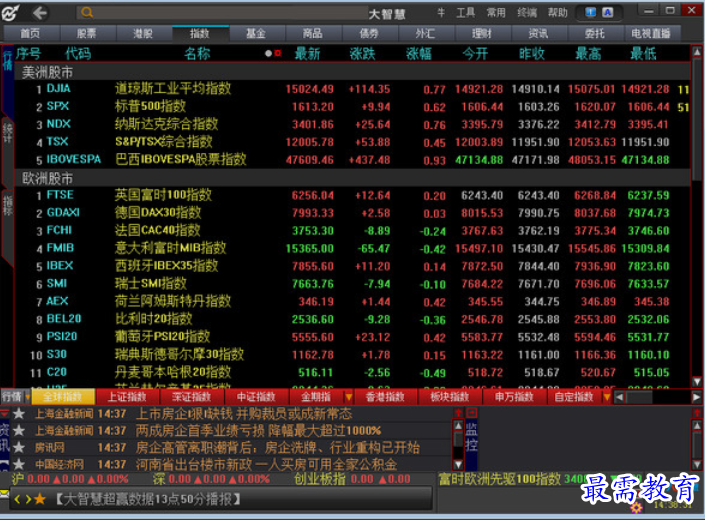Viewport: 705px width, 520px height.
Task: Select the 中证指数 bottom tab
Action: pos(256,397)
